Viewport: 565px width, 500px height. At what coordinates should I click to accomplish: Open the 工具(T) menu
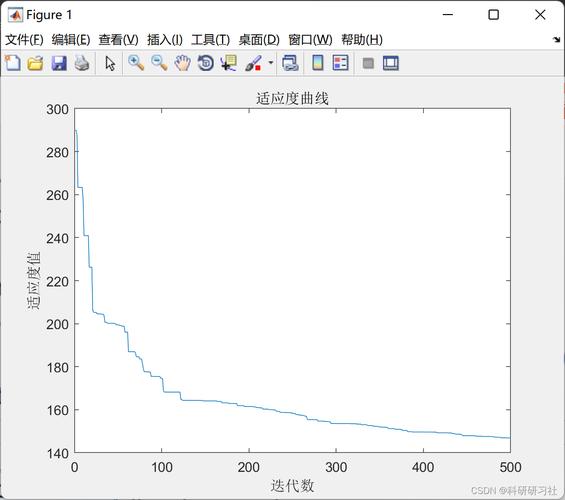(x=210, y=39)
